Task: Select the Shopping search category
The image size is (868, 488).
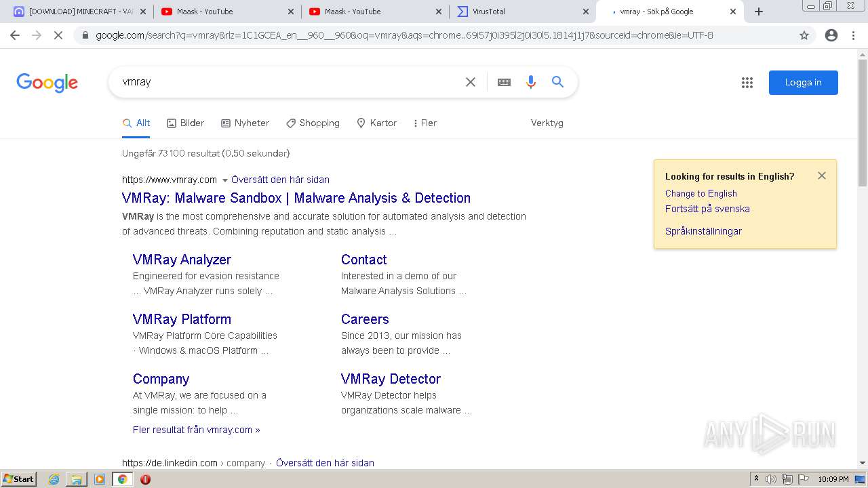Action: tap(313, 123)
